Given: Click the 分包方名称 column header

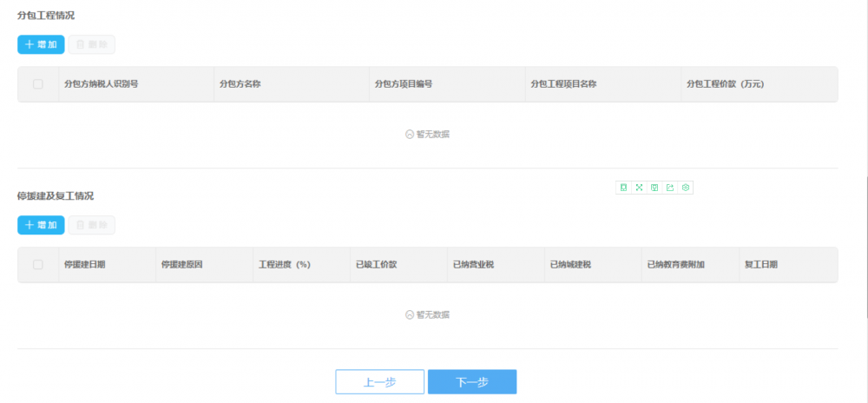Looking at the screenshot, I should (240, 84).
